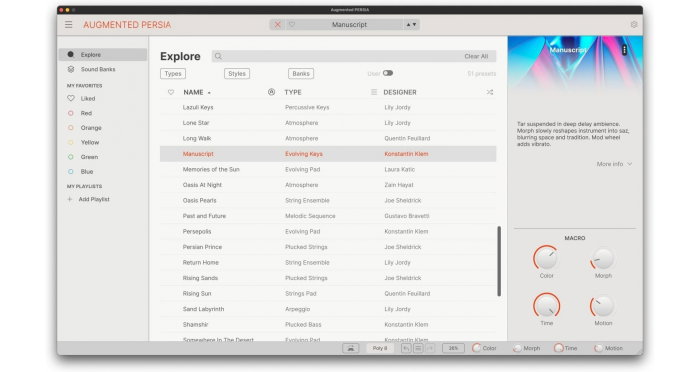Image resolution: width=700 pixels, height=372 pixels.
Task: Like the Manuscript preset with heart icon
Action: (292, 25)
